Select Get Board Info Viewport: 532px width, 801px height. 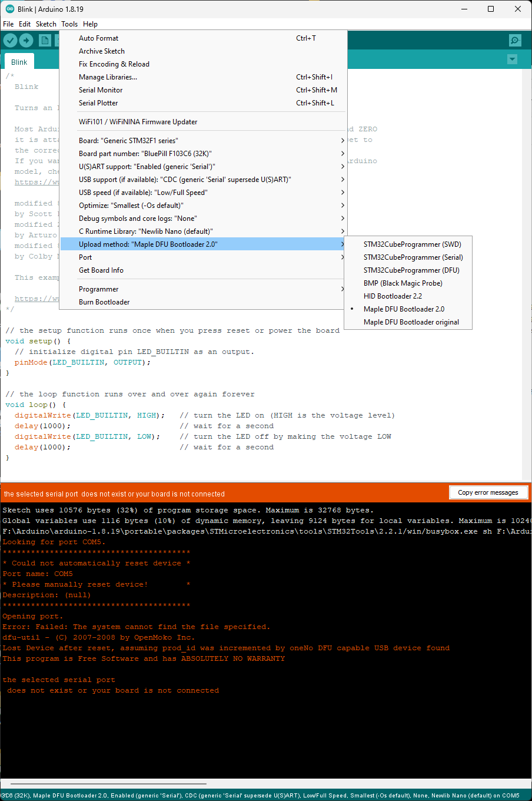point(204,270)
